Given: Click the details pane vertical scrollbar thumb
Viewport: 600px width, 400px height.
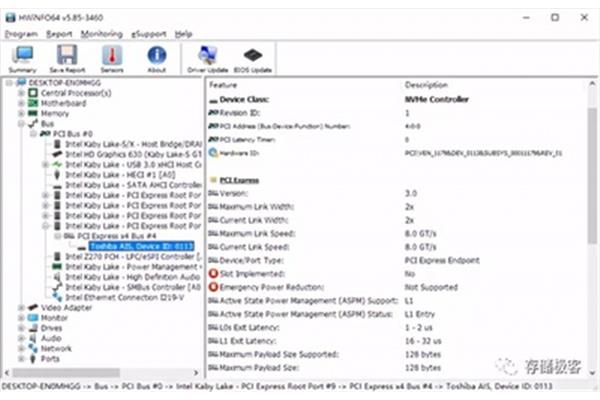Looking at the screenshot, I should [593, 175].
